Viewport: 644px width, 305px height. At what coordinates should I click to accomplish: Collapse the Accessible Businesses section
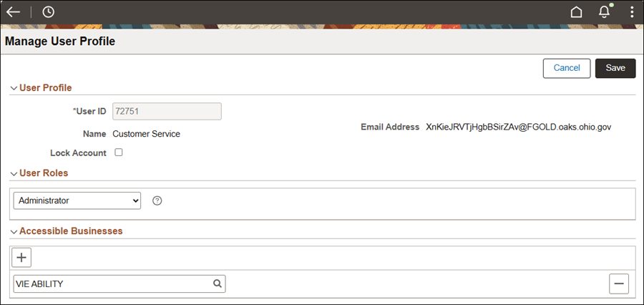[x=14, y=231]
